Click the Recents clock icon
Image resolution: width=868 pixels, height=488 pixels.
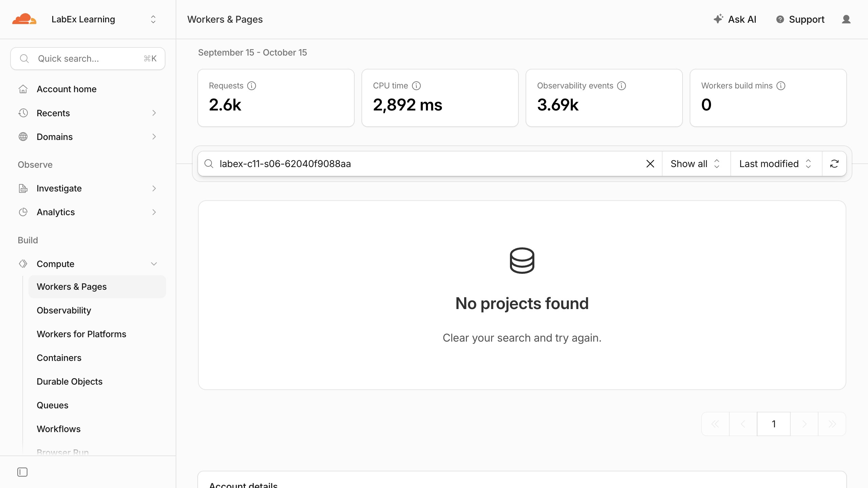23,113
